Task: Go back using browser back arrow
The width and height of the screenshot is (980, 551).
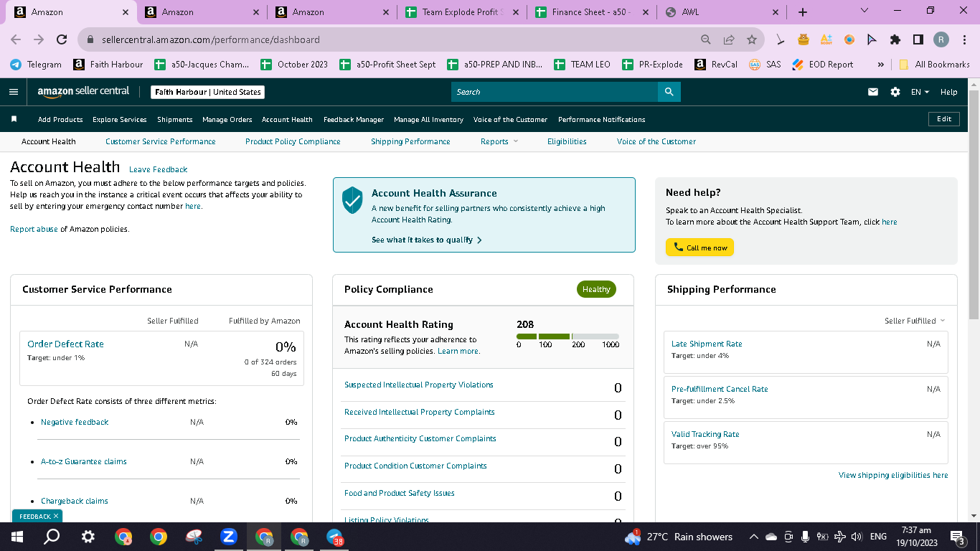Action: 16,39
